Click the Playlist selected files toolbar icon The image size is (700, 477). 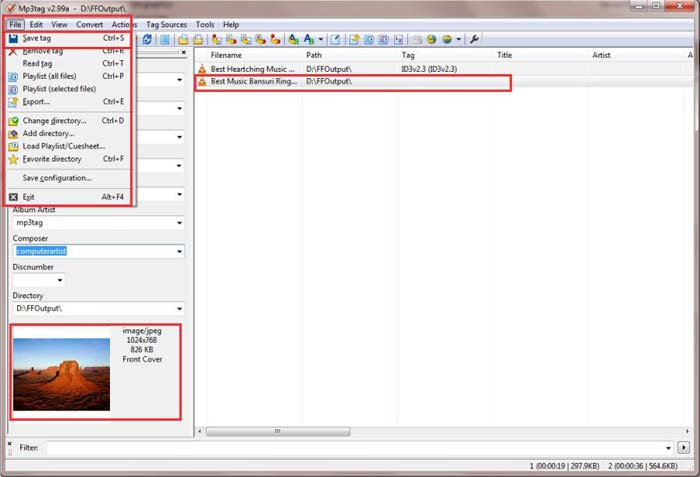(383, 39)
